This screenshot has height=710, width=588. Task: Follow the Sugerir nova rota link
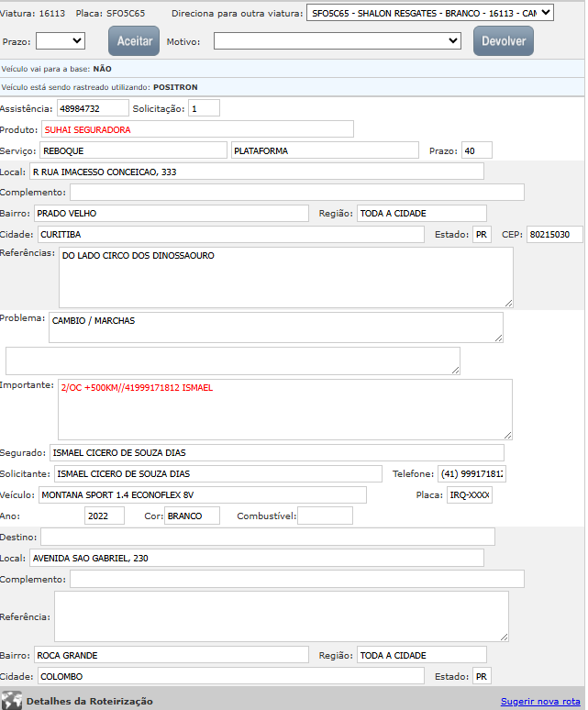[539, 702]
